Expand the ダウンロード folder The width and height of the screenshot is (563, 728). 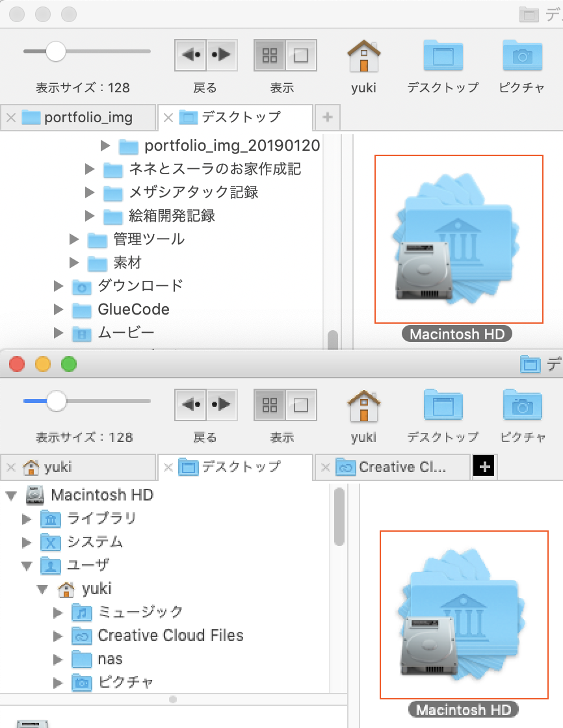click(58, 286)
